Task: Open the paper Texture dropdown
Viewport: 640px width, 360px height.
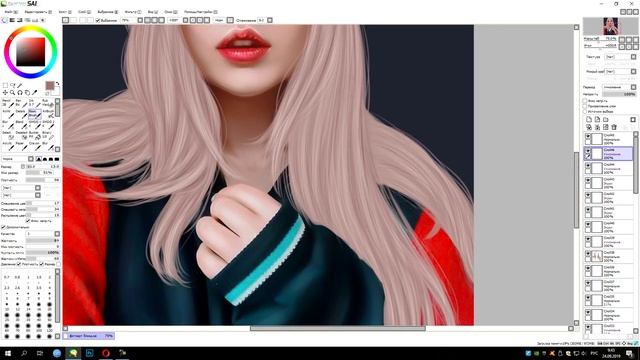Action: [620, 57]
